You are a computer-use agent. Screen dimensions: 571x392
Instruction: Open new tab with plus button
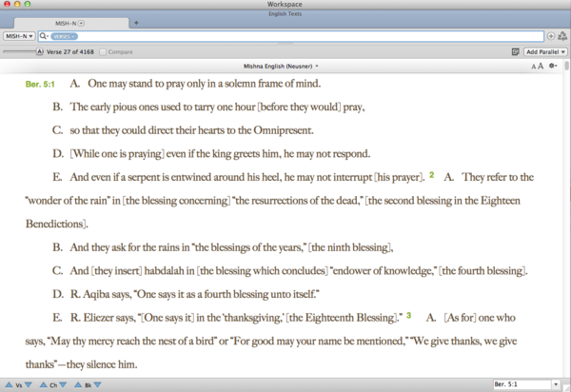(136, 22)
